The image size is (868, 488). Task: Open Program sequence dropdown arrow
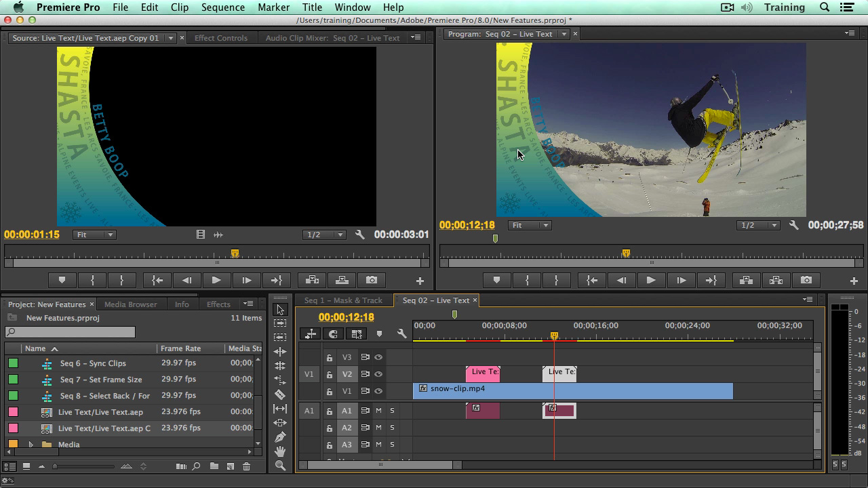[x=564, y=34]
